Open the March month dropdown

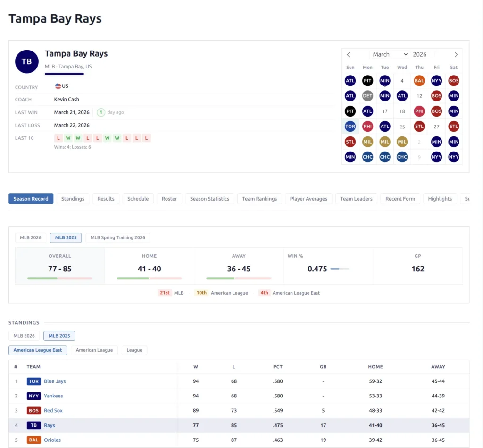pyautogui.click(x=390, y=55)
